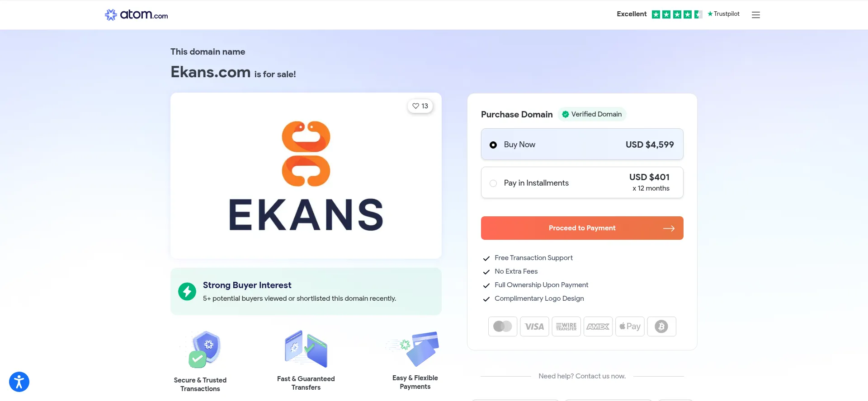Screen dimensions: 868x401
Task: Click the '5+ potential buyers viewed' text
Action: click(x=299, y=298)
